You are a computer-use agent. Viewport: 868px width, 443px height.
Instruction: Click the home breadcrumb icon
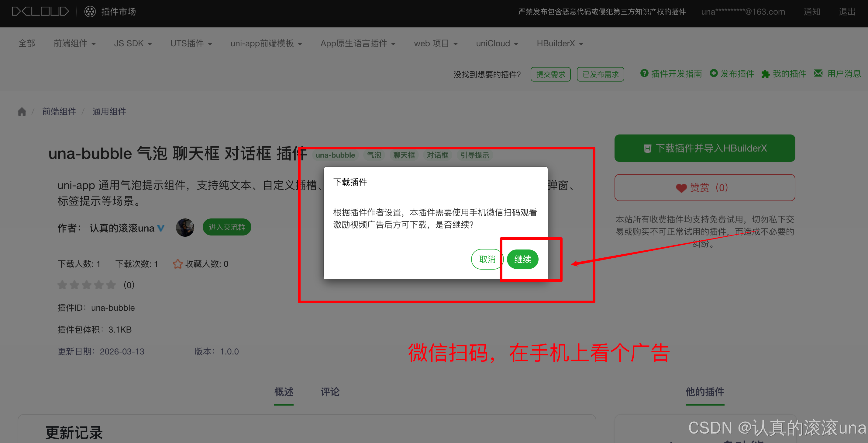(x=22, y=112)
